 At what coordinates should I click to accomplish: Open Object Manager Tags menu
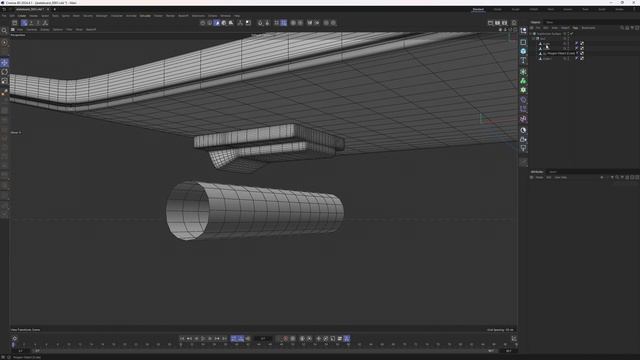(575, 28)
